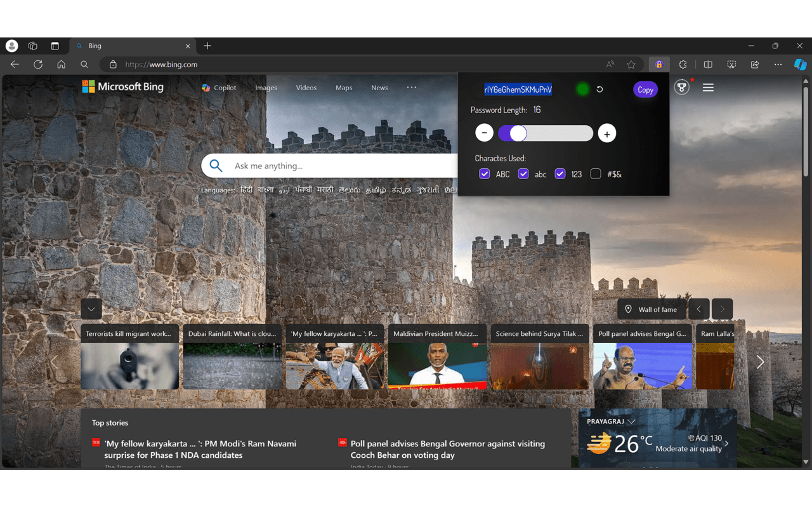Go to the Home page

[61, 64]
